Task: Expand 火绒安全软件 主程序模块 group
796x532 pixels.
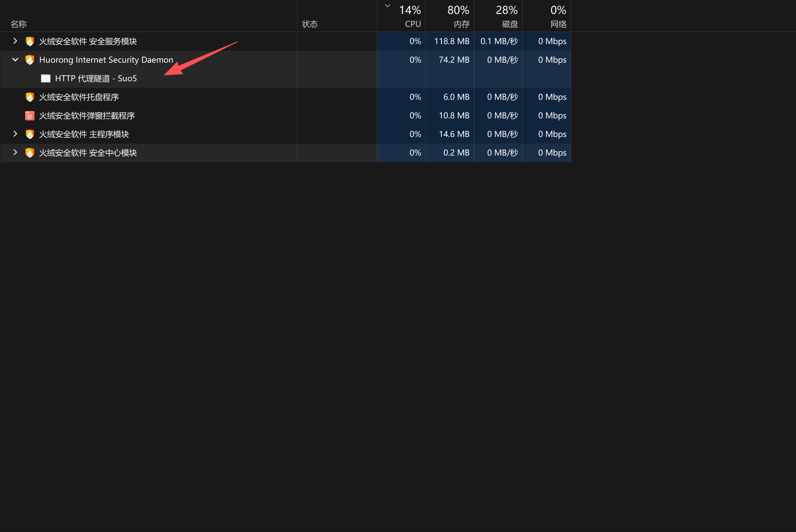Action: tap(15, 134)
